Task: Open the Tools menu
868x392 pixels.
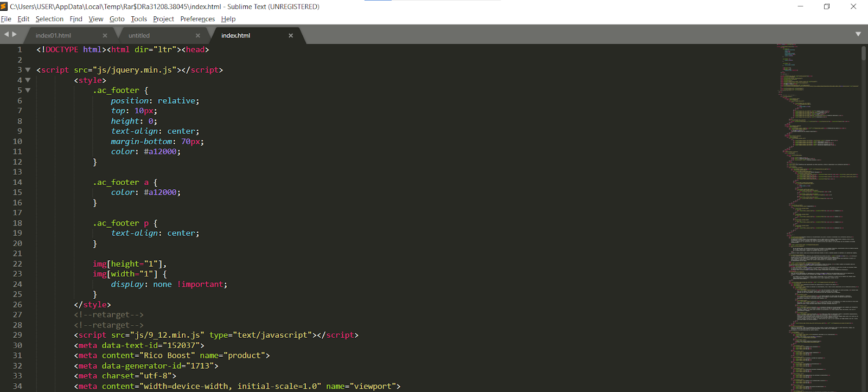Action: click(139, 19)
